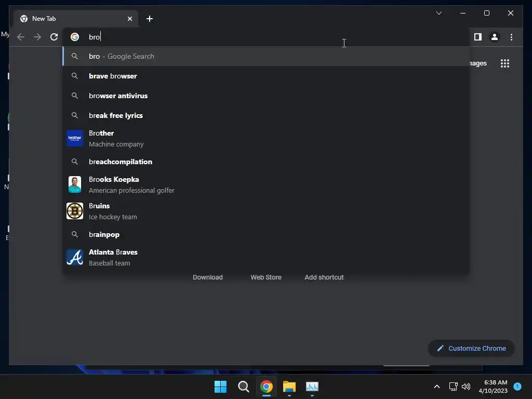
Task: Close the New Tab tab
Action: point(129,19)
